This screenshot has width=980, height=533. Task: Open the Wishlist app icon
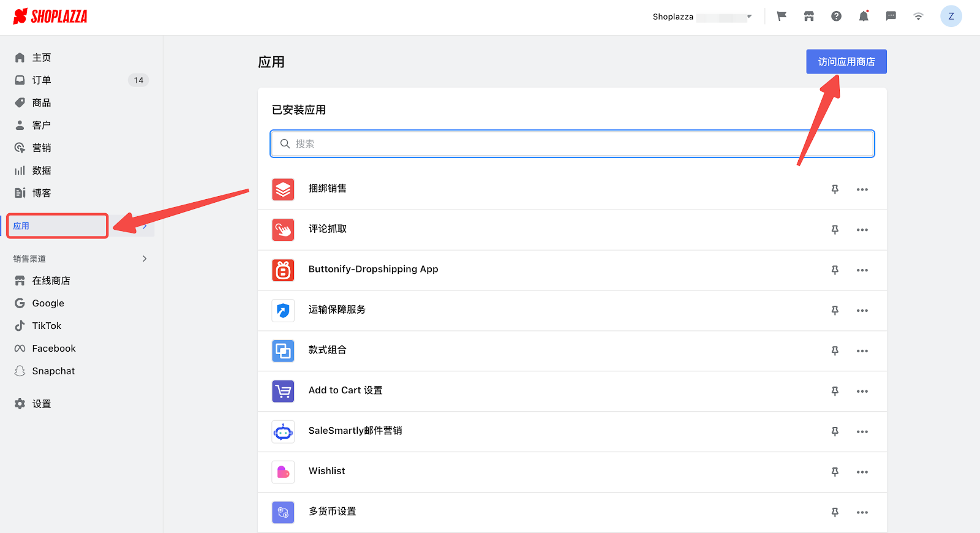[283, 472]
